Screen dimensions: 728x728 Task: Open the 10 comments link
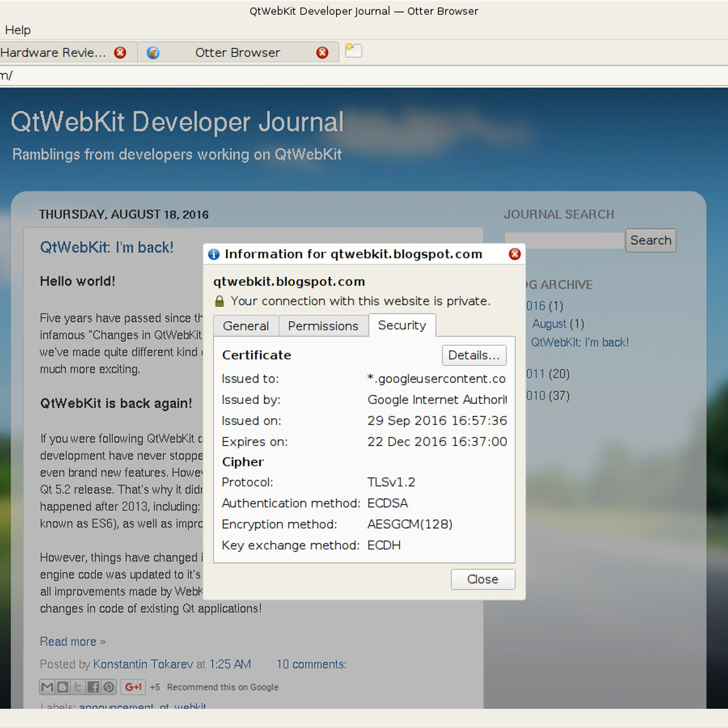coord(311,664)
